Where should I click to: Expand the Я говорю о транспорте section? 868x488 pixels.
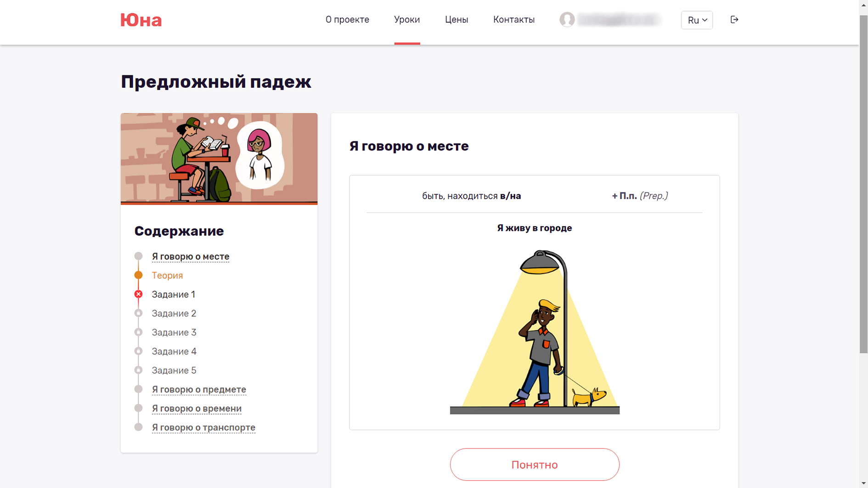203,427
